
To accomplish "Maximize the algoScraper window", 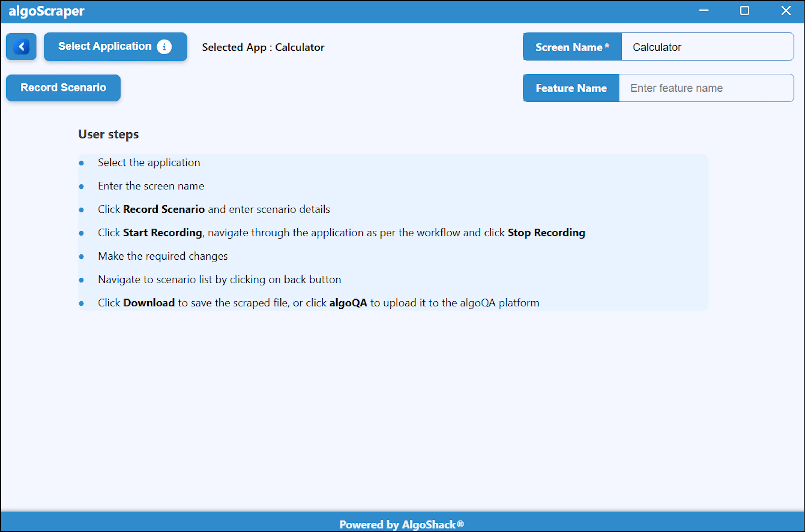I will pyautogui.click(x=745, y=11).
